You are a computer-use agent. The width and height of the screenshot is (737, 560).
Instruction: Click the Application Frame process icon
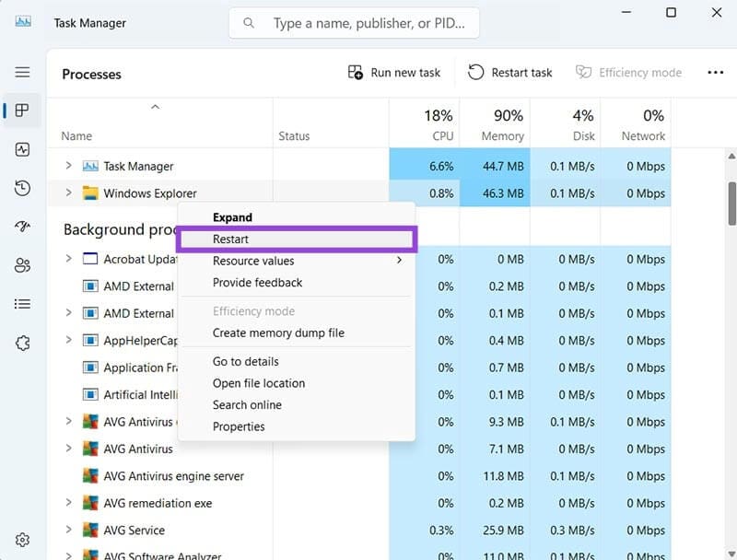point(90,367)
